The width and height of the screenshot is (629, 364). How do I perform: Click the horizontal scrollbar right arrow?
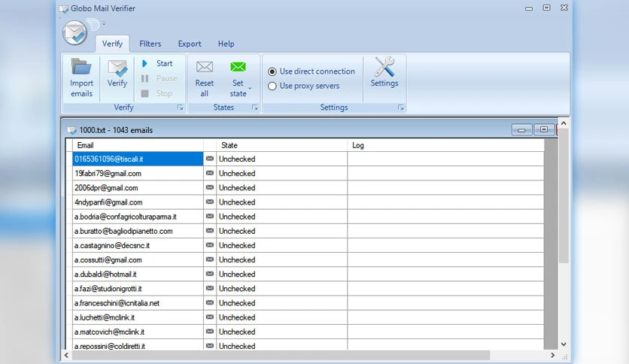click(552, 355)
